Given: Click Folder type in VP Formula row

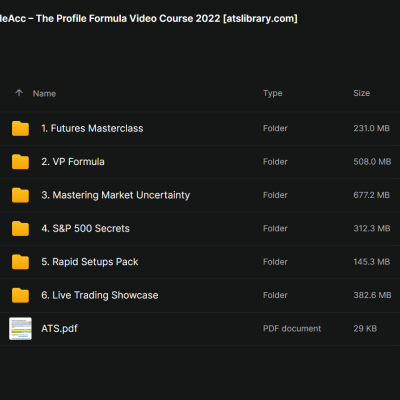Looking at the screenshot, I should click(275, 162).
